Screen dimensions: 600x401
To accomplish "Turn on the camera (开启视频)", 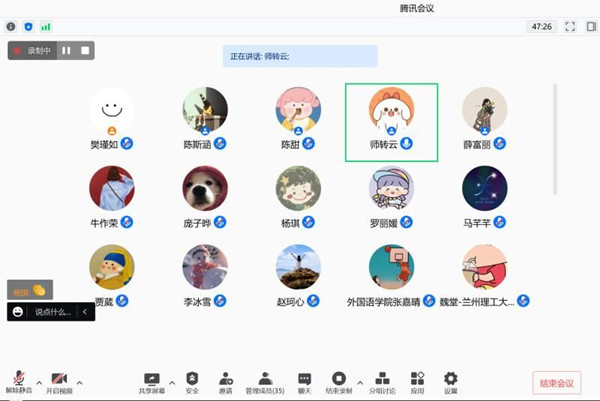I will [60, 380].
